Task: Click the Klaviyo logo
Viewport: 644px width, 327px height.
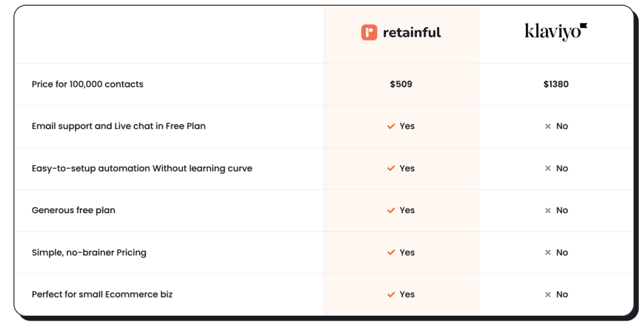Action: point(556,31)
